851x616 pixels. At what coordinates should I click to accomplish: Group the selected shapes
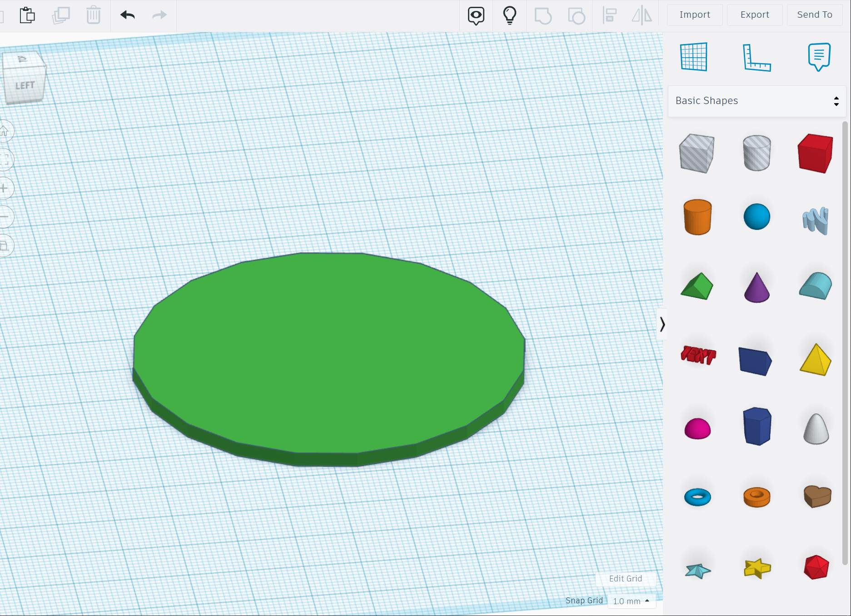(542, 15)
